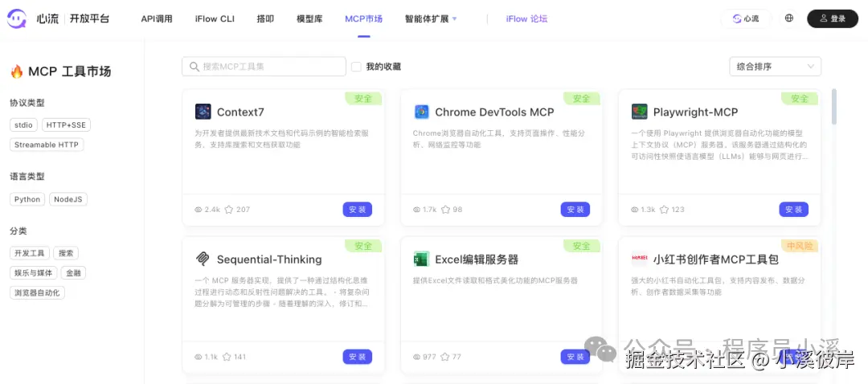Toggle the 搜索 category filter
Screen dimensions: 868x384
[66, 253]
